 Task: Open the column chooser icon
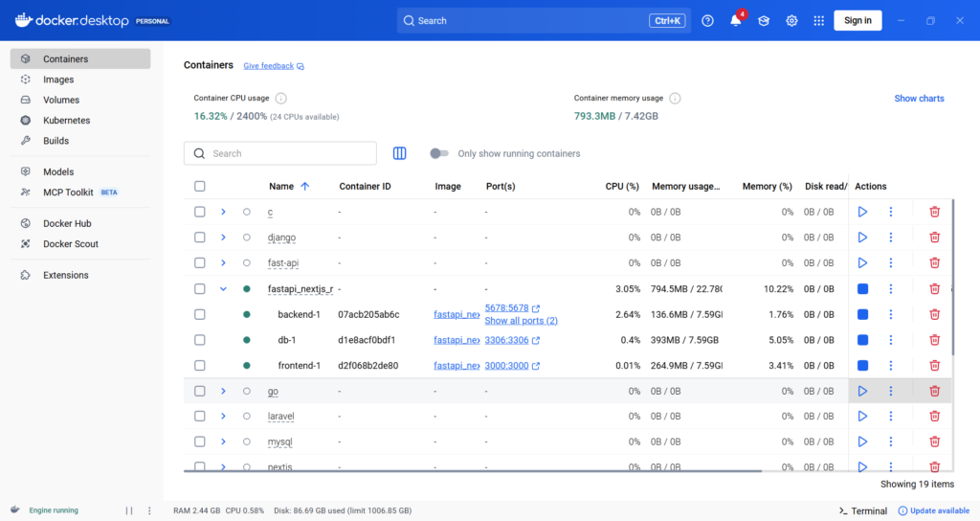[399, 153]
